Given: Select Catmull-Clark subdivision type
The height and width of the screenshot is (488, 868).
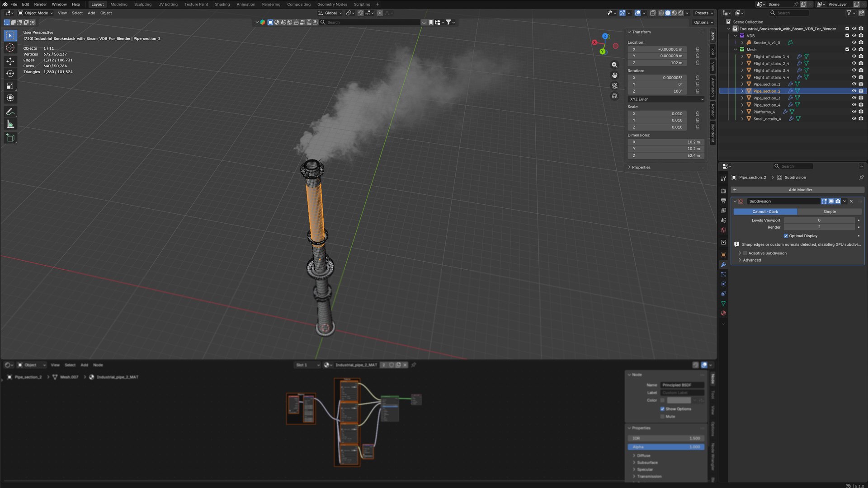Looking at the screenshot, I should pos(765,212).
